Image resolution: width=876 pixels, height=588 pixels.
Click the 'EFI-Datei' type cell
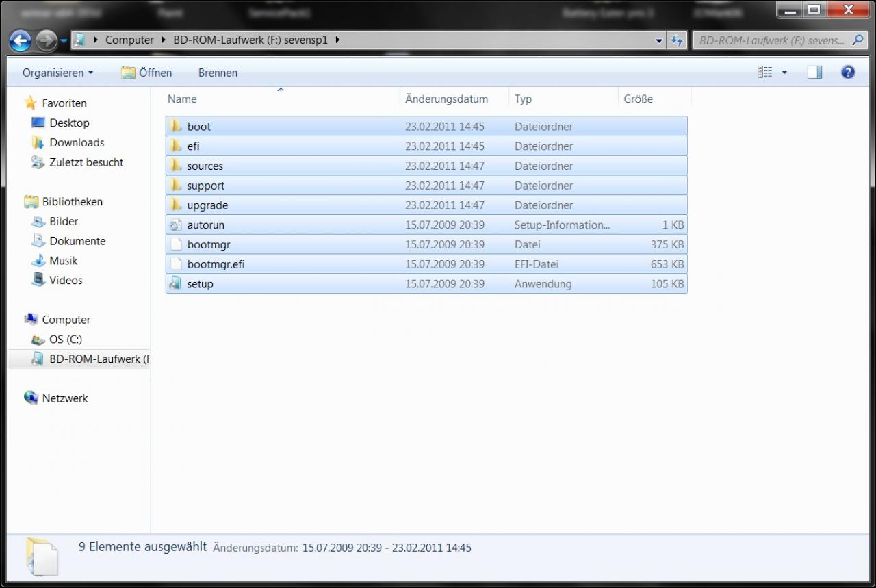tap(537, 264)
